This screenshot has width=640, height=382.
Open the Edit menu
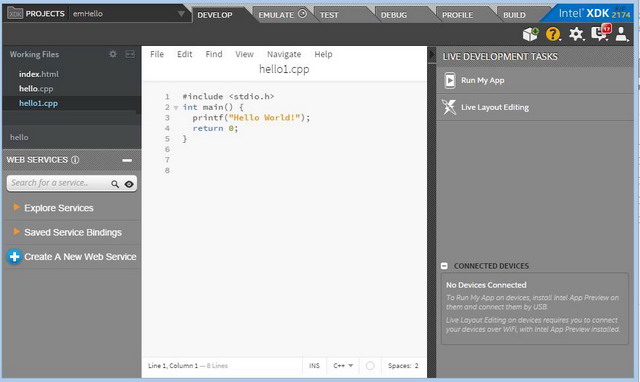[184, 54]
